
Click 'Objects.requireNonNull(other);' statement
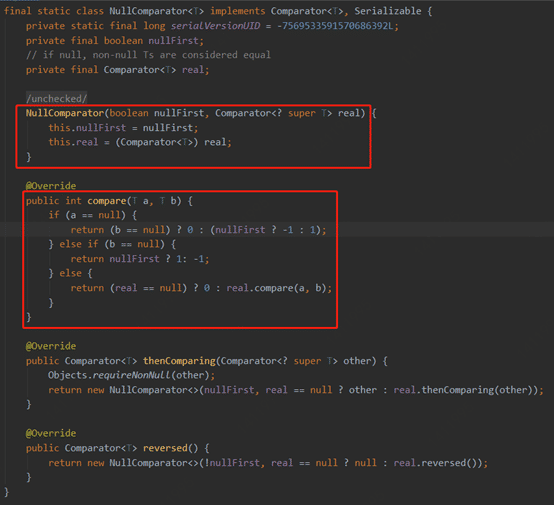[x=131, y=375]
